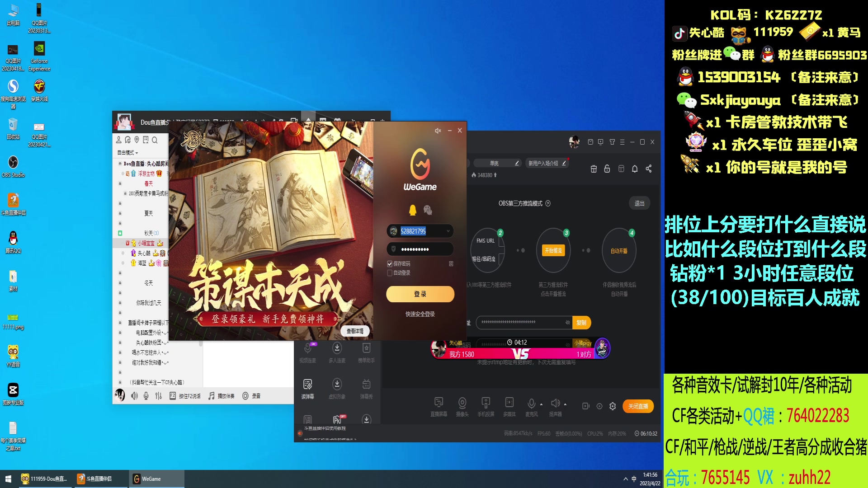The width and height of the screenshot is (868, 488).
Task: Open OBS Studio desktop icon
Action: pos(13,166)
